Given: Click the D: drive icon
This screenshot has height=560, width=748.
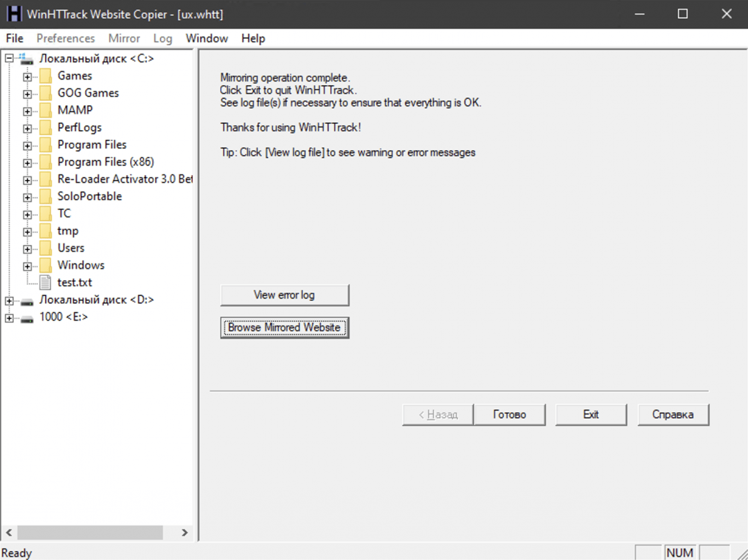Looking at the screenshot, I should tap(28, 300).
